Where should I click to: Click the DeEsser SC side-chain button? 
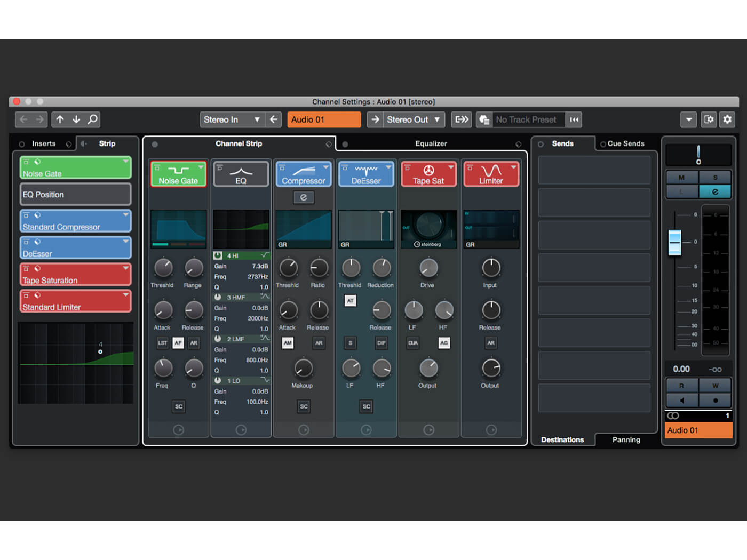pyautogui.click(x=366, y=406)
